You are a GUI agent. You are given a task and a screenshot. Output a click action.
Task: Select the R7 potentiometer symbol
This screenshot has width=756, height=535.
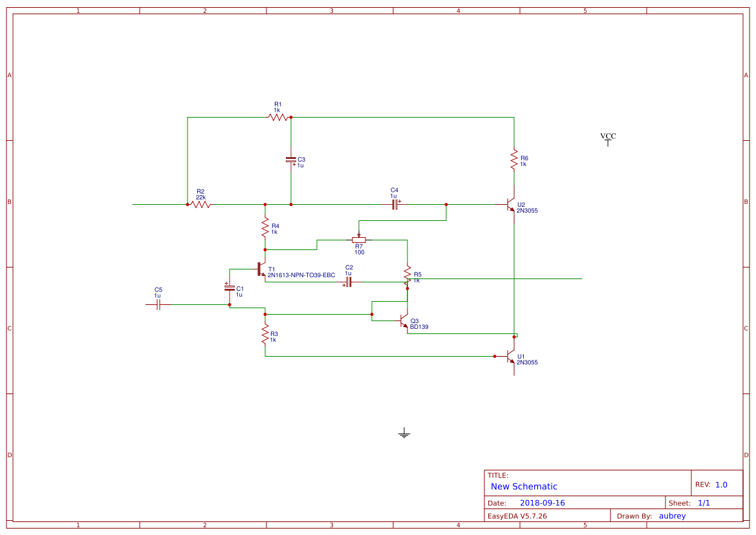[359, 238]
